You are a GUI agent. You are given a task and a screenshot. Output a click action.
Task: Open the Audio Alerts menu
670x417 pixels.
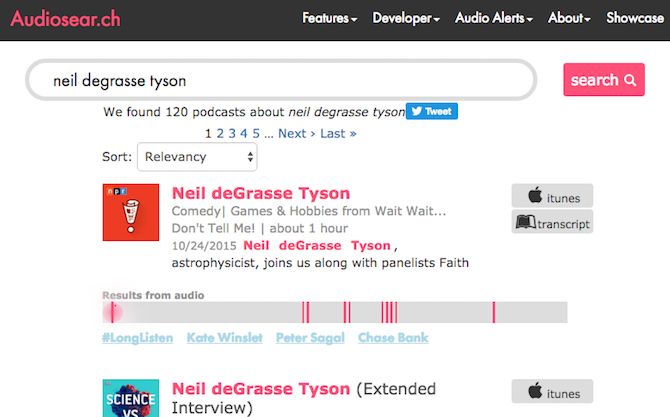click(494, 18)
